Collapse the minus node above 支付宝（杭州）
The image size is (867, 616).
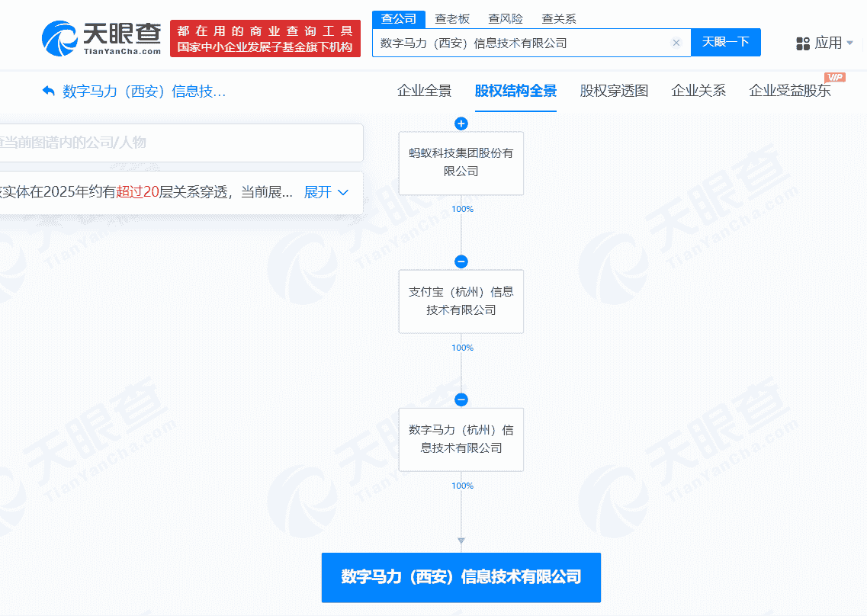tap(461, 261)
